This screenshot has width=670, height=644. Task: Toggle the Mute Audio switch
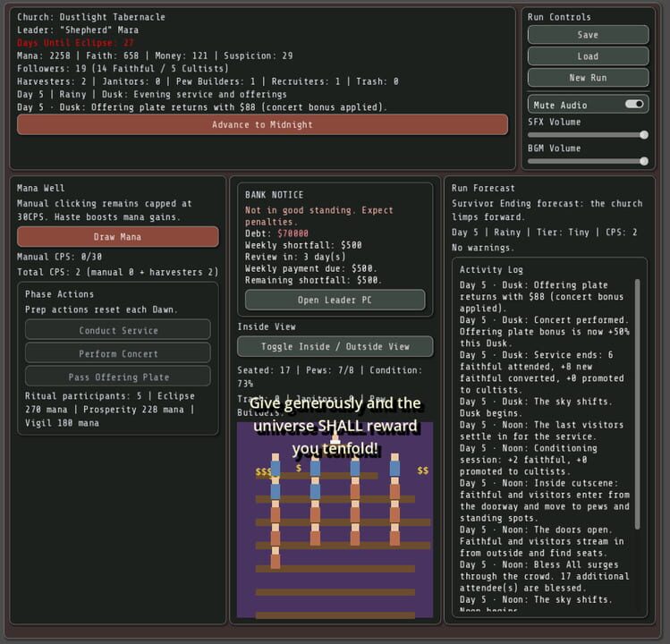[634, 105]
